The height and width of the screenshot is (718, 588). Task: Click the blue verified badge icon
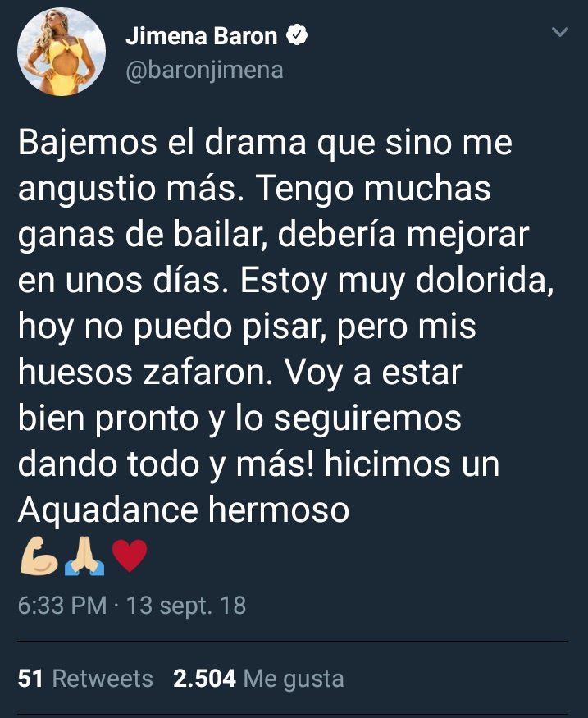pyautogui.click(x=297, y=35)
